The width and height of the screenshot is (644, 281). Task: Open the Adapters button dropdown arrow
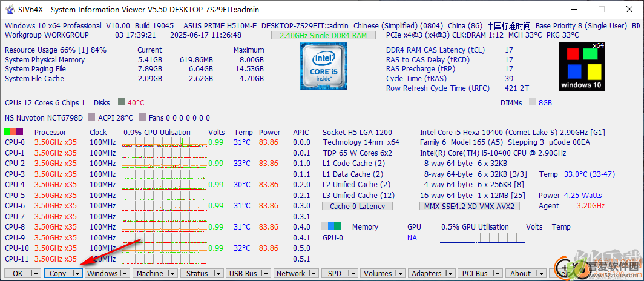449,273
